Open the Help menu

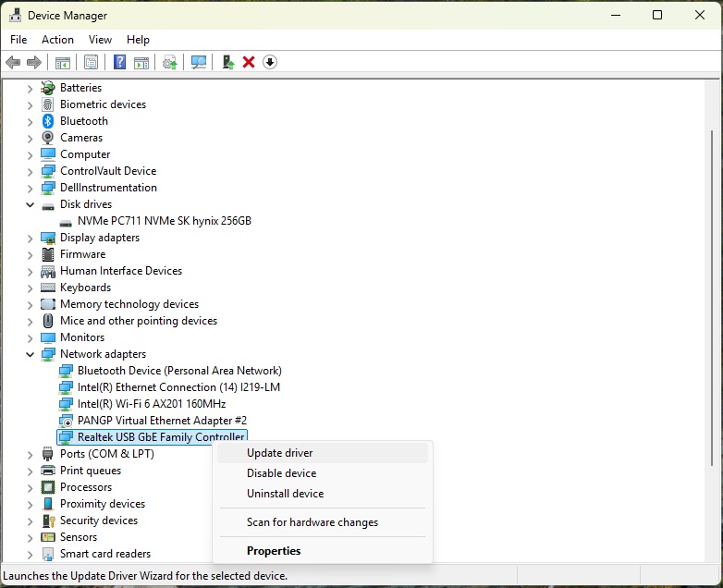coord(138,40)
